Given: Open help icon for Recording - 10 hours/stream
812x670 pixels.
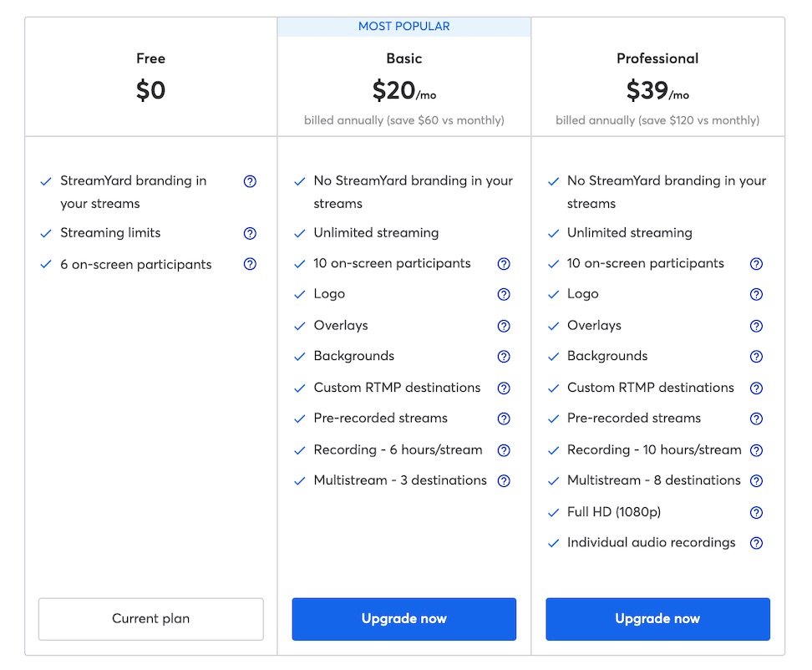Looking at the screenshot, I should [x=756, y=450].
